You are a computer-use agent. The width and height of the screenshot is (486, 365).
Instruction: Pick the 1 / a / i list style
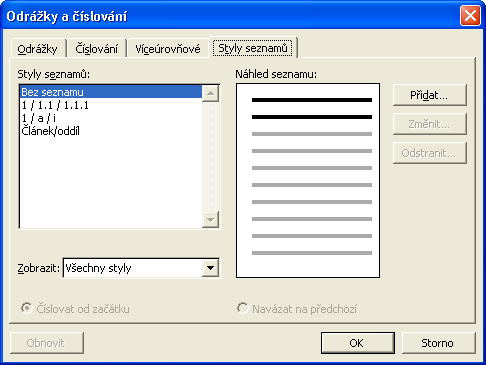tap(111, 118)
